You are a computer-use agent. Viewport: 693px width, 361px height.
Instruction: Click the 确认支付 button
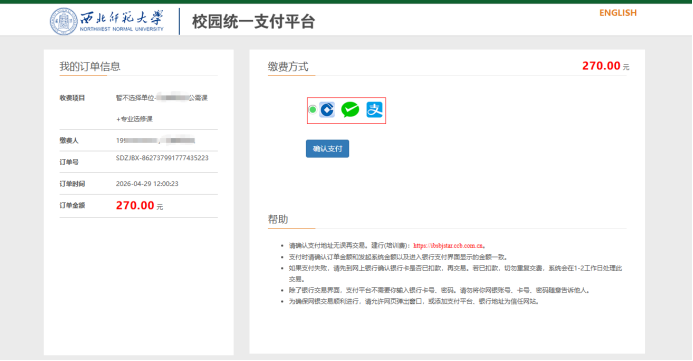(x=327, y=149)
